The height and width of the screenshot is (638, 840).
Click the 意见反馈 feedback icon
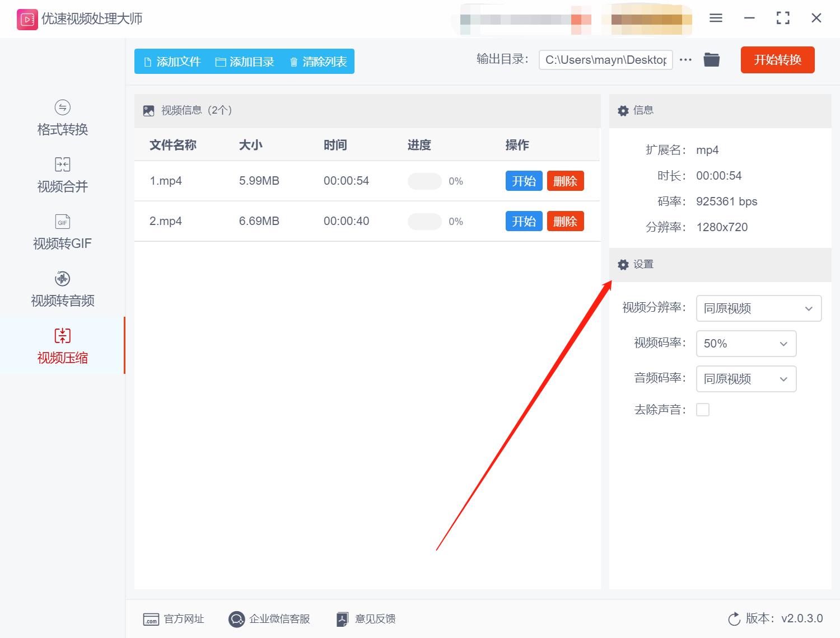click(x=342, y=619)
